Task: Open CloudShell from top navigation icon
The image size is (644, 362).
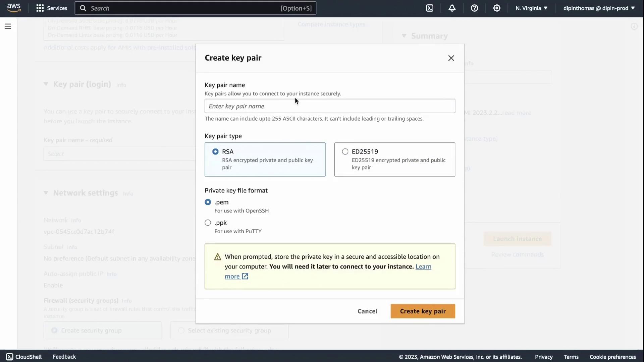Action: (430, 8)
